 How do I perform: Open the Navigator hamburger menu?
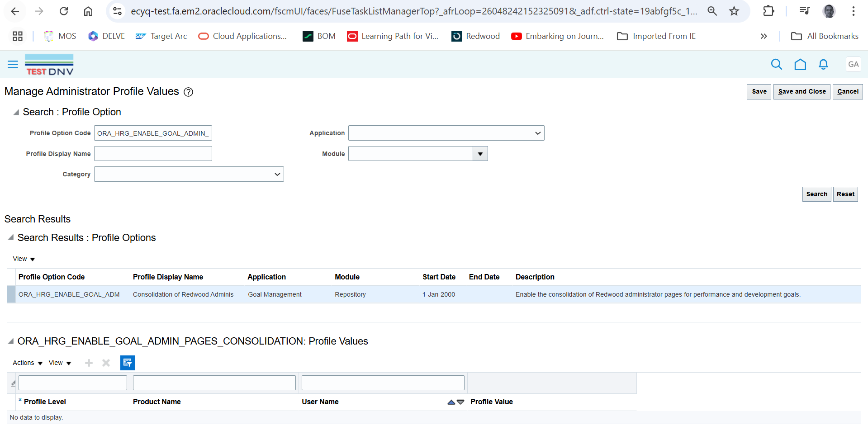coord(13,64)
